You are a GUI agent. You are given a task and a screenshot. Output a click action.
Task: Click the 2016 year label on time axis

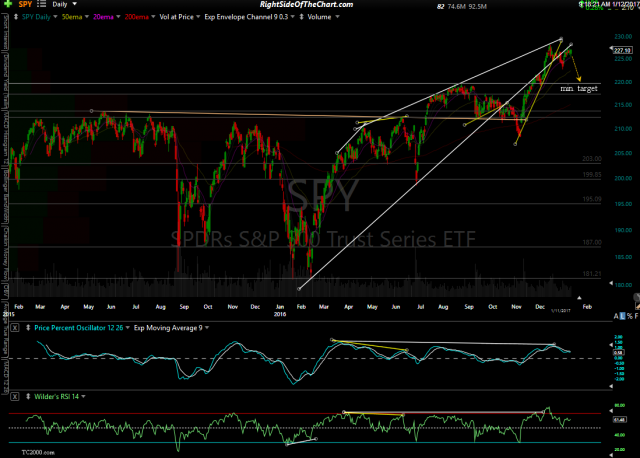point(280,314)
